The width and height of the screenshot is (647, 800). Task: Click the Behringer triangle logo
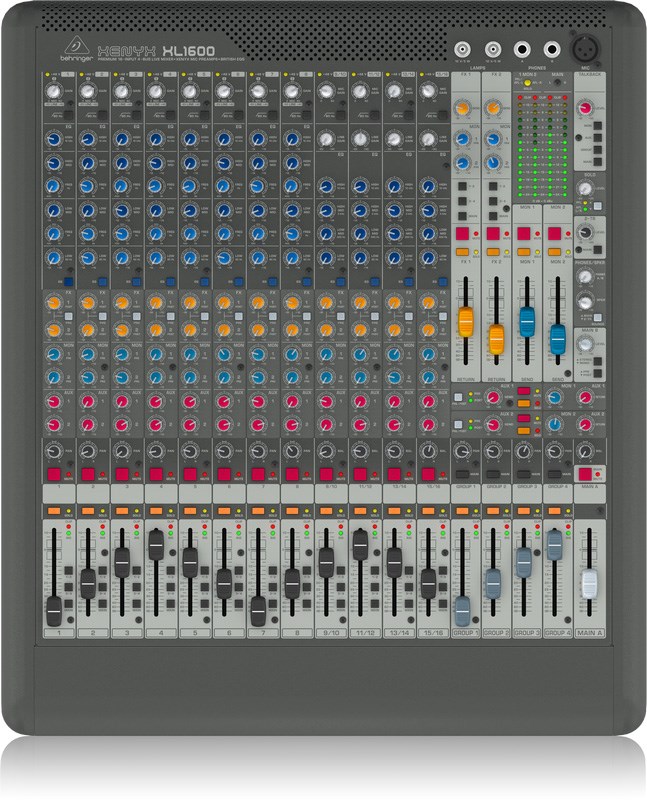pos(76,47)
